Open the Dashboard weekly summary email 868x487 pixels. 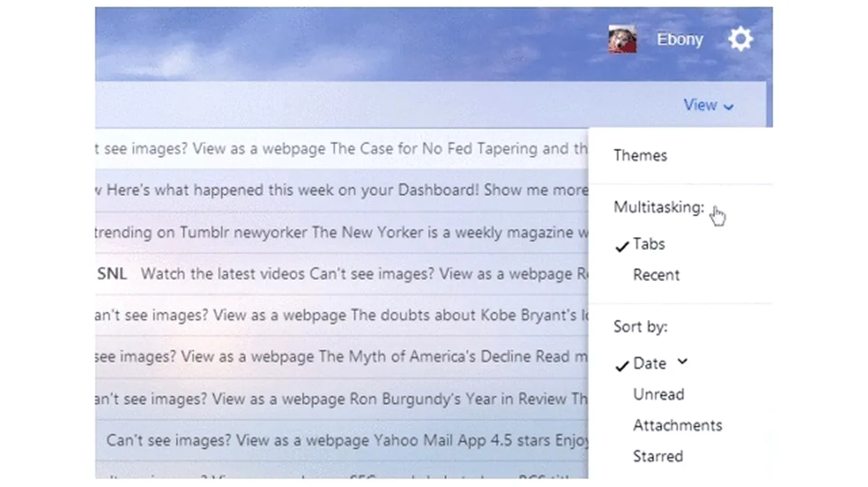click(341, 190)
